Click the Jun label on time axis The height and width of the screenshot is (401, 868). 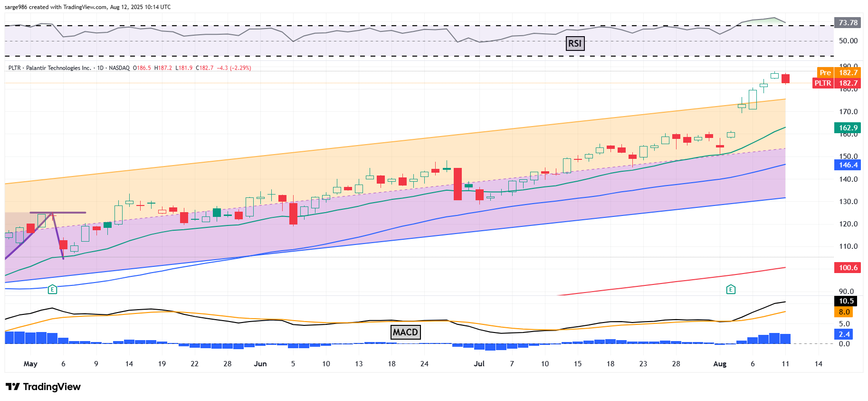coord(260,364)
